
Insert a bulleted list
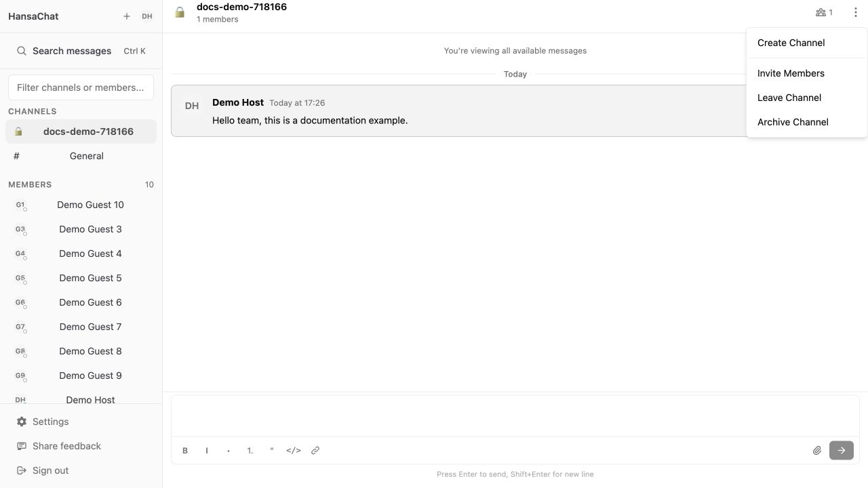click(x=229, y=451)
